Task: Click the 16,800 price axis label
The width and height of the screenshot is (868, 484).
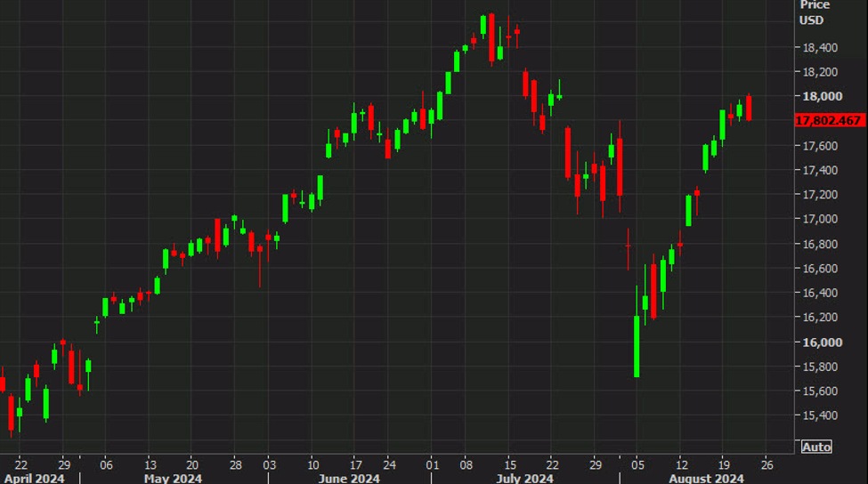Action: click(820, 244)
